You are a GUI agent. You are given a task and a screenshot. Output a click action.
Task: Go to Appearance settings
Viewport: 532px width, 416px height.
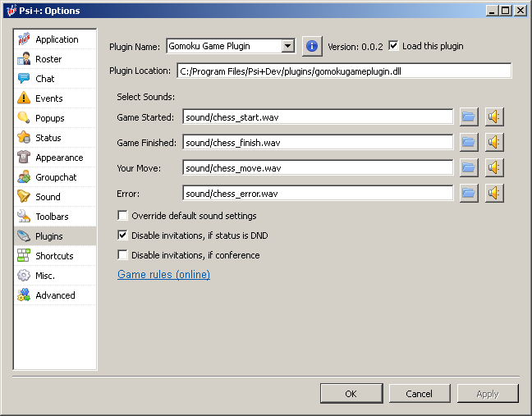[x=59, y=158]
